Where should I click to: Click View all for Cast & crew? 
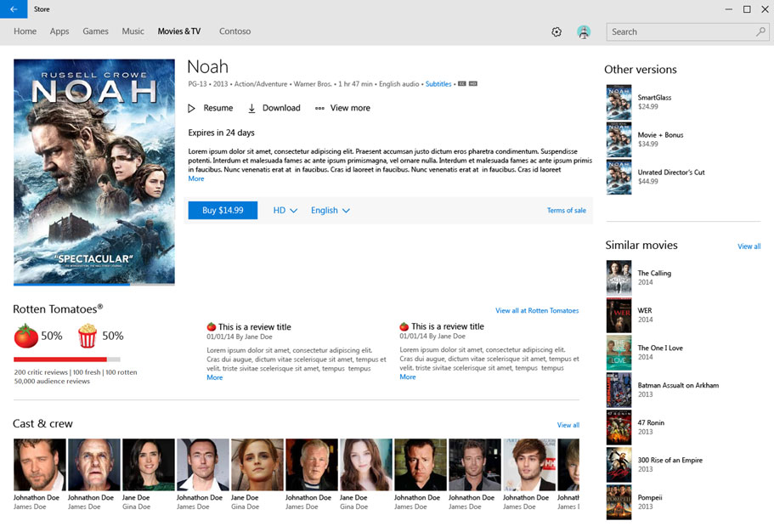(x=568, y=425)
